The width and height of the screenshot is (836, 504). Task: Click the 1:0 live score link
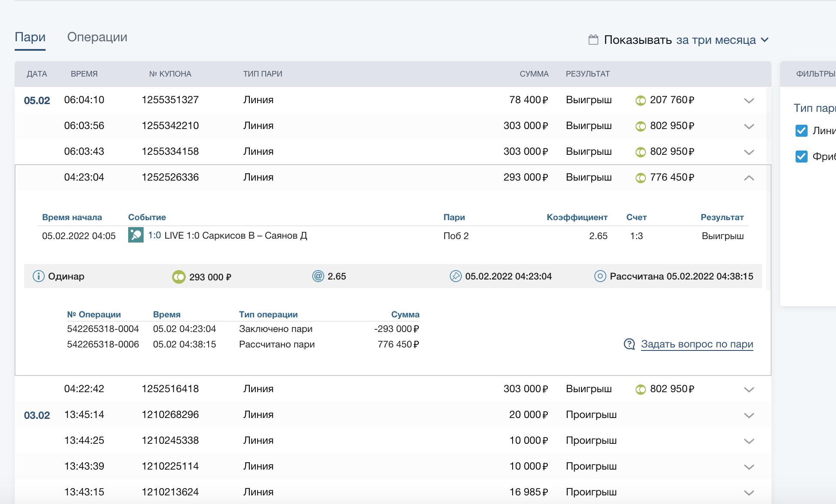[154, 235]
